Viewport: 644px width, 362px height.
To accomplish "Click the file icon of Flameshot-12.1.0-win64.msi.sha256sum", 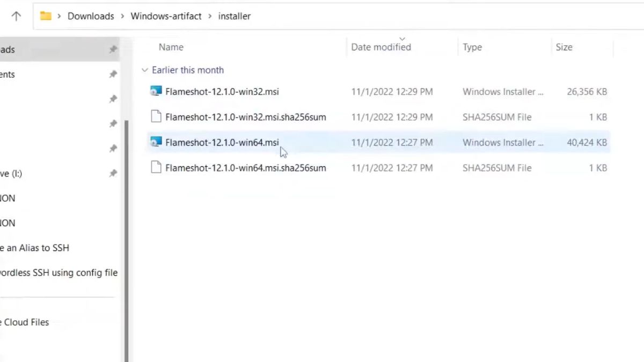I will (x=156, y=168).
